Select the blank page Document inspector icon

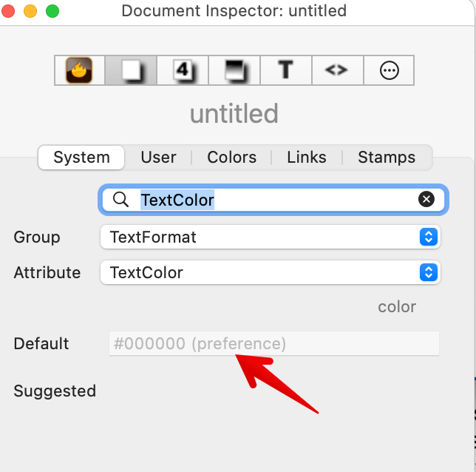(x=130, y=70)
